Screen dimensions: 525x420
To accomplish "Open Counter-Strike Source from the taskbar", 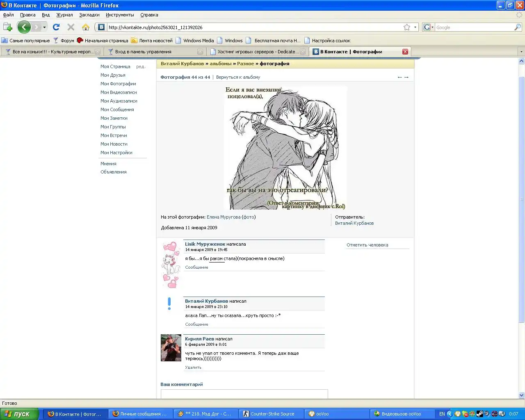I will pos(272,414).
